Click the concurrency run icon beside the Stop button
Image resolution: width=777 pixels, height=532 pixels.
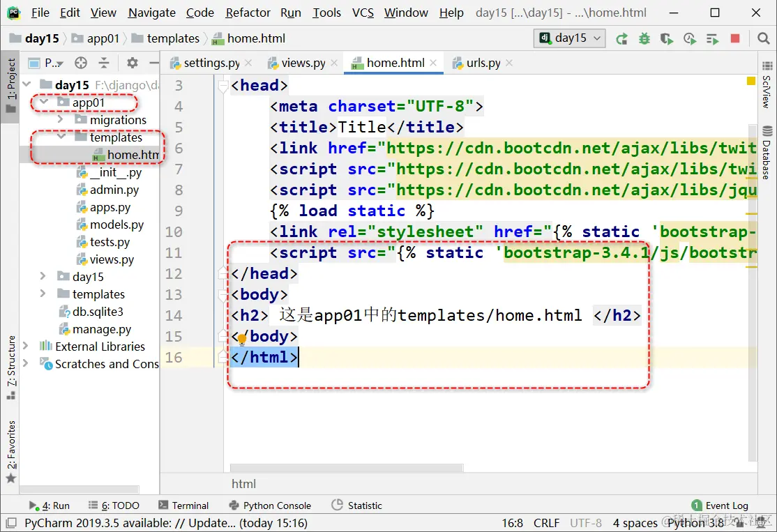[x=713, y=38]
